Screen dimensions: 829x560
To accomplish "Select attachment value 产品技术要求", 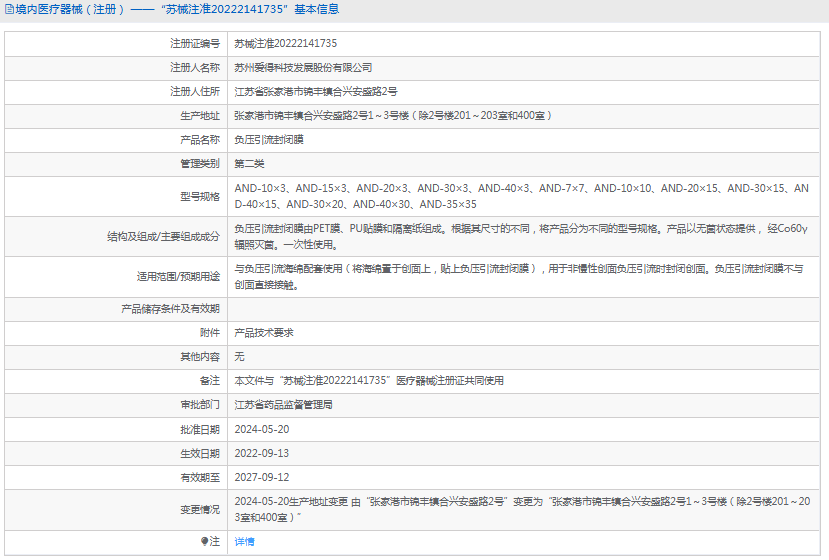I will pos(264,333).
